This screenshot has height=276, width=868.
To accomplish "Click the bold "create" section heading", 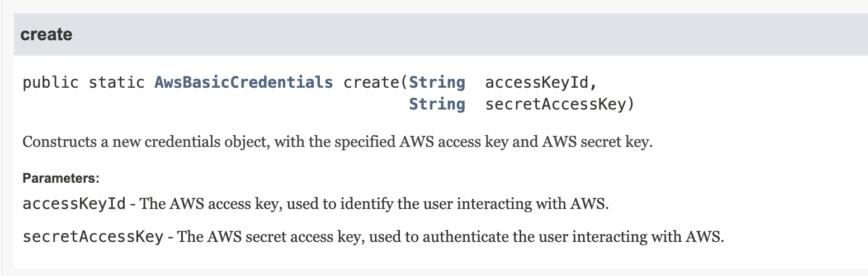I will point(46,35).
